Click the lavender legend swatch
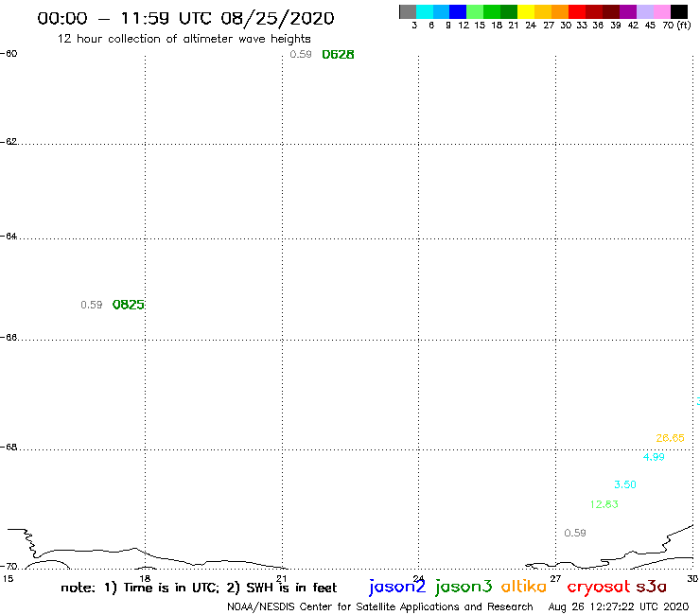The width and height of the screenshot is (700, 615). tap(645, 11)
